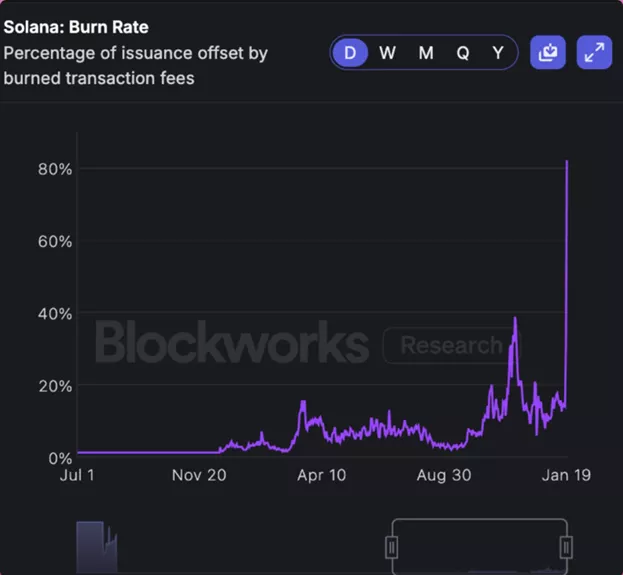Click the download chart data icon

tap(548, 52)
